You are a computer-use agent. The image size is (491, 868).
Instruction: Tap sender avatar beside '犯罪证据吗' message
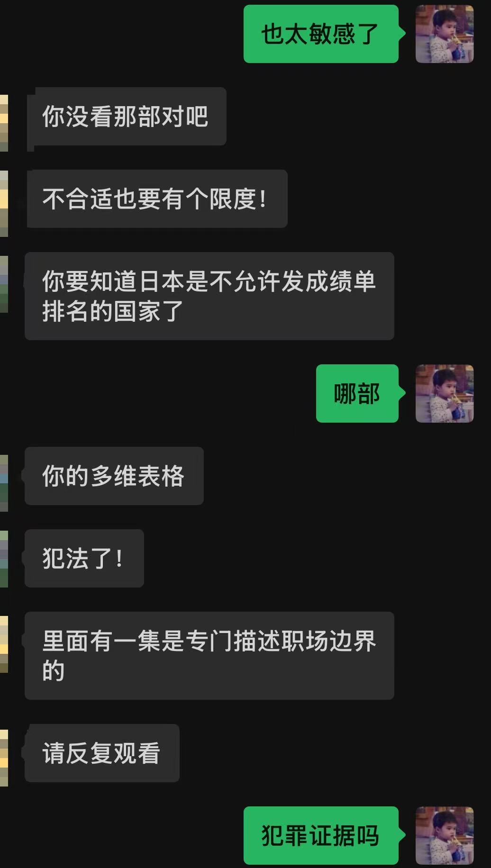coord(445,835)
